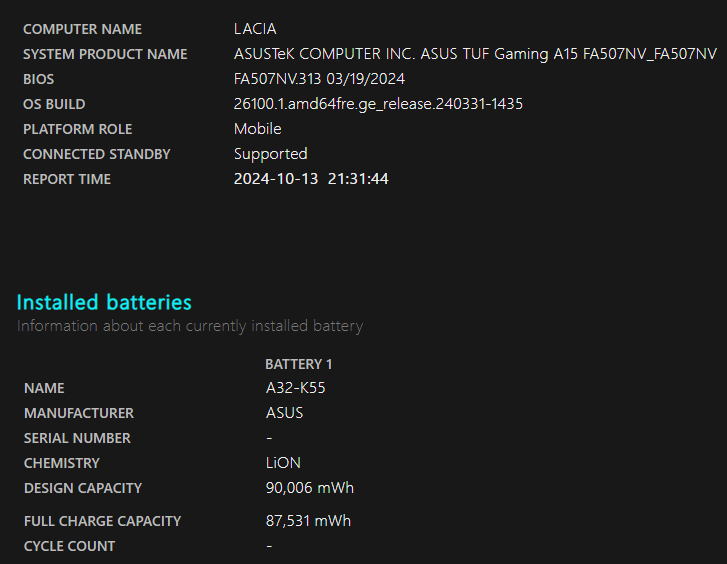This screenshot has height=564, width=727.
Task: Click the design capacity 90,006 mWh
Action: pos(310,488)
